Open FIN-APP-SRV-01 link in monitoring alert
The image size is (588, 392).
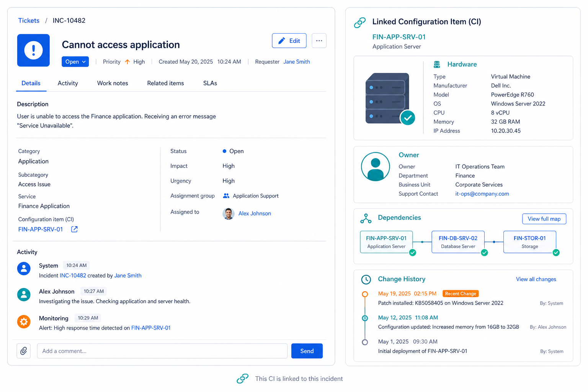(x=151, y=328)
